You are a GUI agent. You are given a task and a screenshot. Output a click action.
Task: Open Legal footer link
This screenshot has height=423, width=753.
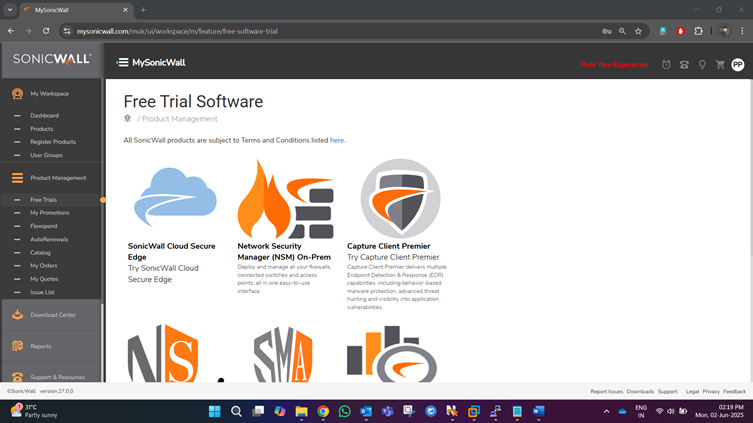coord(692,391)
